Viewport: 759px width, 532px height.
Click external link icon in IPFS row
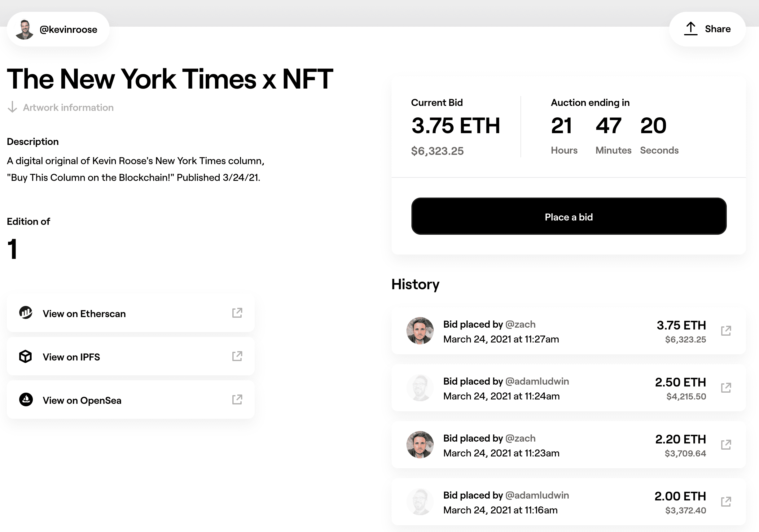click(x=237, y=356)
